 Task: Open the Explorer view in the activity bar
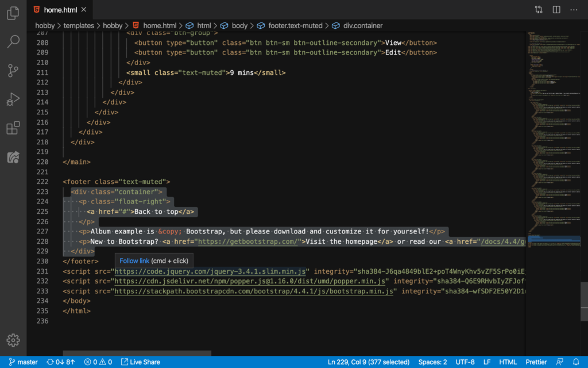tap(13, 13)
